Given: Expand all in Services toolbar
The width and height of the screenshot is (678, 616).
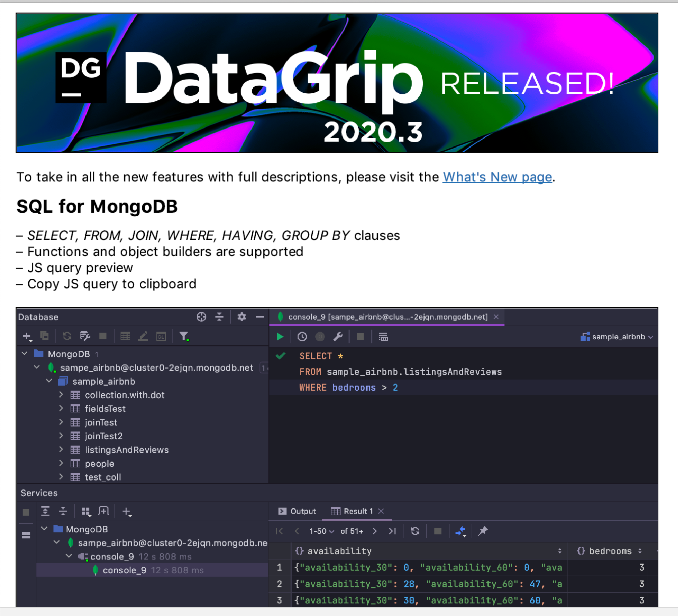Looking at the screenshot, I should click(x=45, y=511).
